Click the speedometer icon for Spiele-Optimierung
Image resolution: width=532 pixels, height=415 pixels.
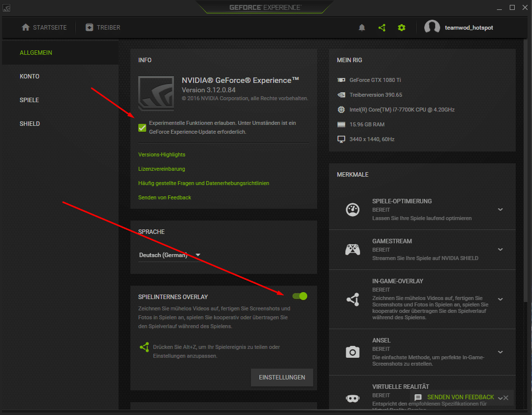tap(353, 210)
